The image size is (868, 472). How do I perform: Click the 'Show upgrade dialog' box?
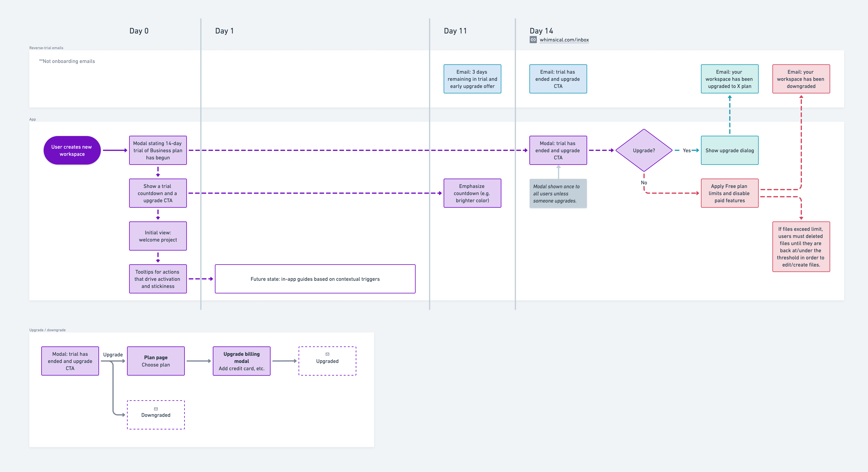point(730,150)
